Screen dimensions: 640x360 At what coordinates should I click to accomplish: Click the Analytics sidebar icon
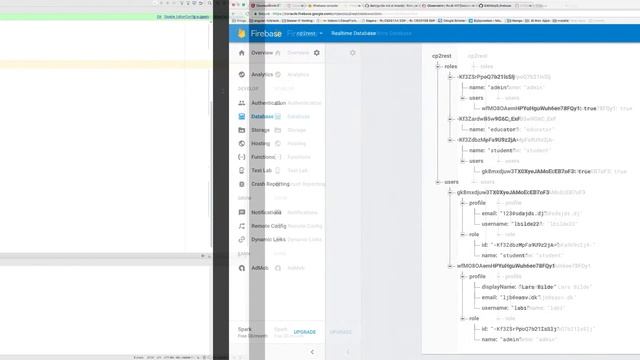click(x=242, y=74)
